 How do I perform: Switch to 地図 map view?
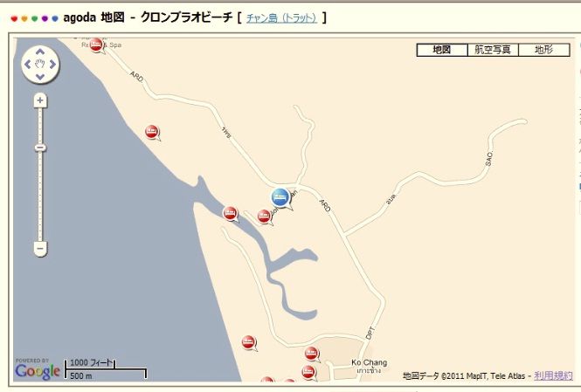tap(442, 50)
